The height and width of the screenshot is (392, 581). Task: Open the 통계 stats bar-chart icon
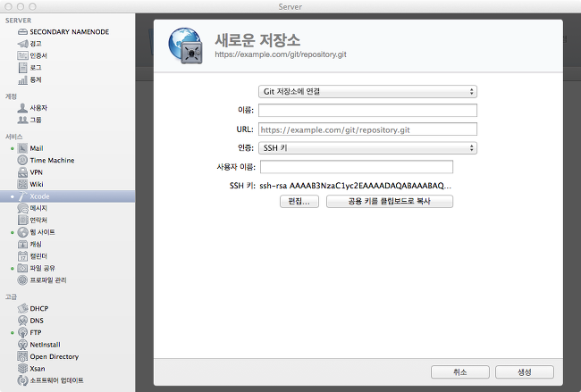tap(22, 80)
